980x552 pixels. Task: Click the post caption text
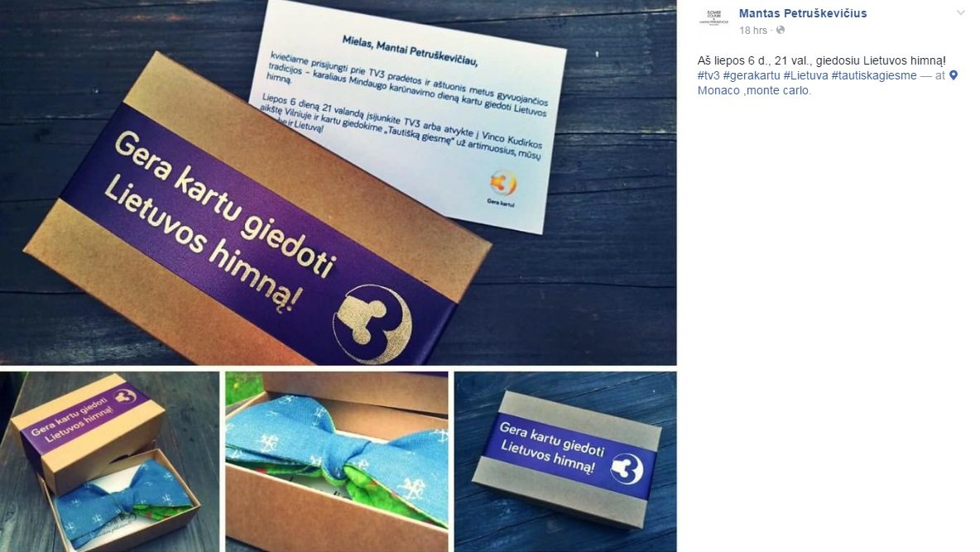tap(821, 60)
